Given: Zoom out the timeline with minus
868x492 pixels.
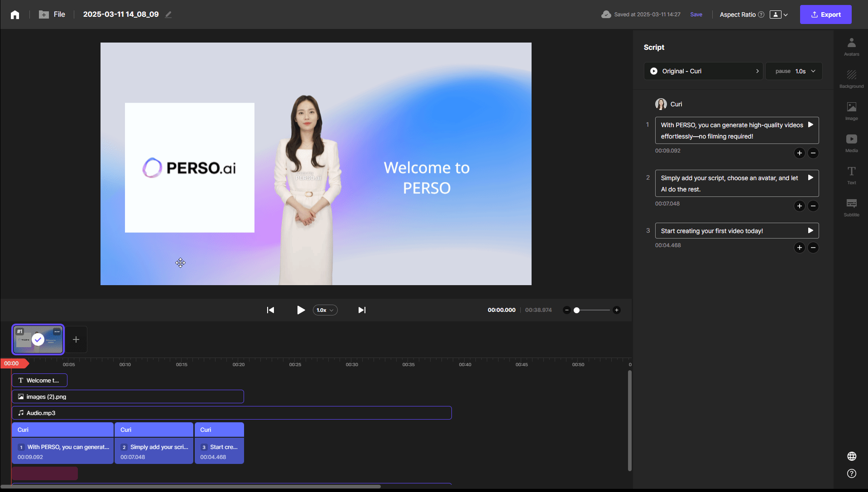Looking at the screenshot, I should (566, 310).
